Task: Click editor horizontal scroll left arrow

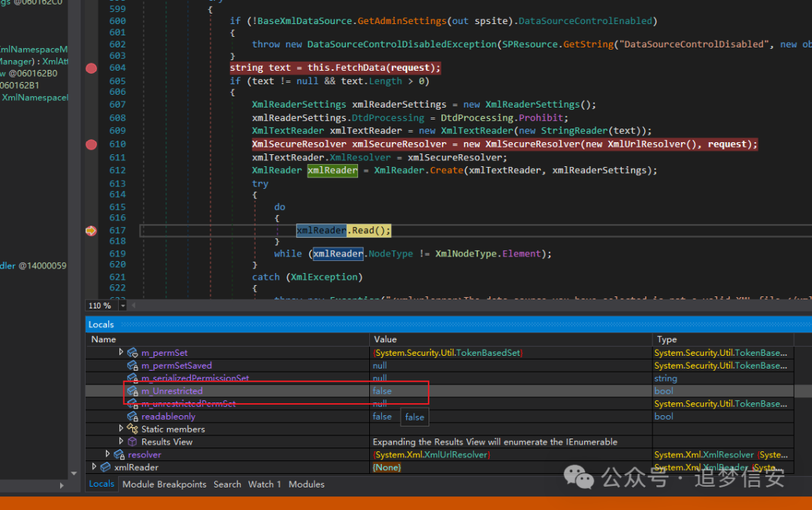Action: (134, 306)
